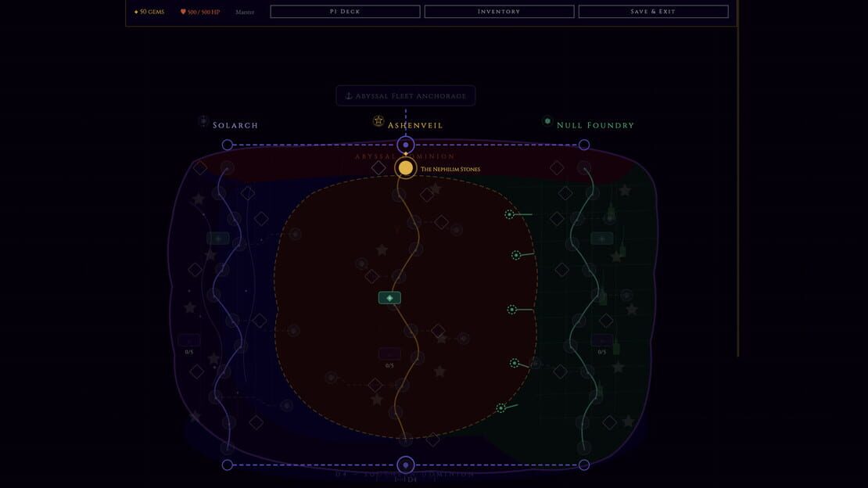Click "The Nephilim Stones" label

pos(450,170)
